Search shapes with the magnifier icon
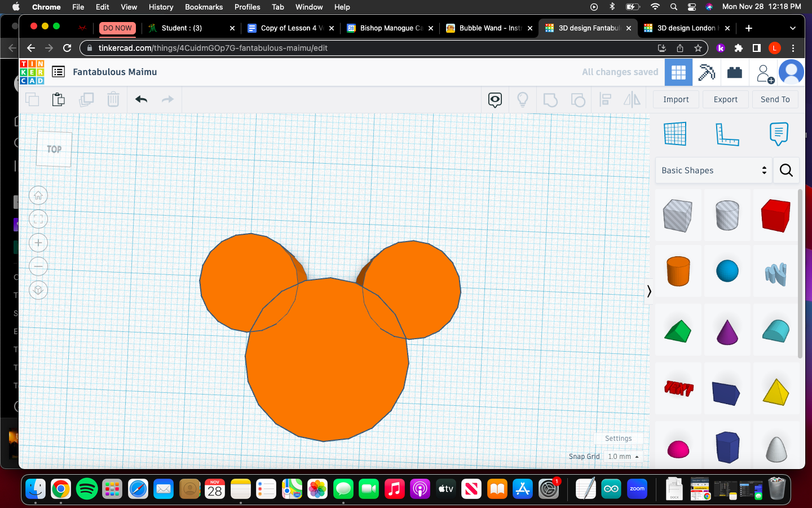Viewport: 812px width, 508px height. click(786, 170)
